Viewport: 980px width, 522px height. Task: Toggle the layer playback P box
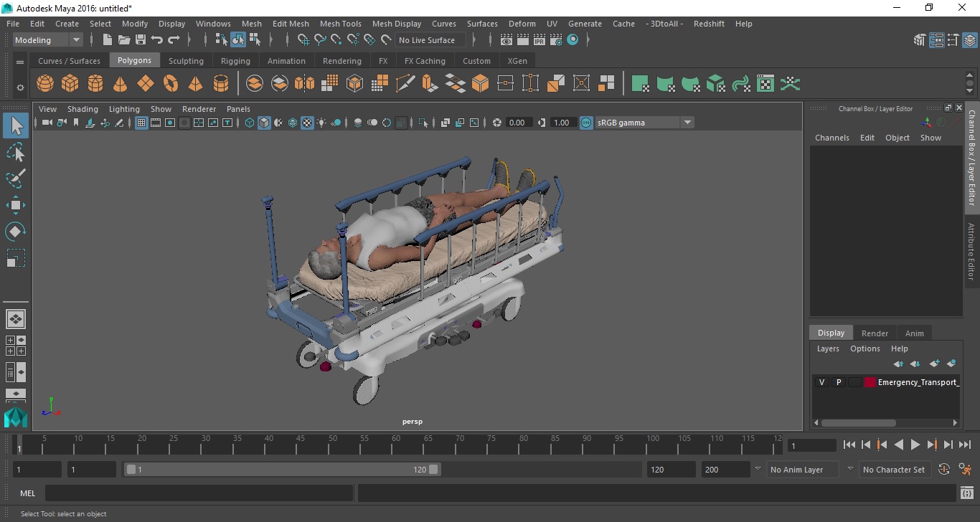pos(838,382)
